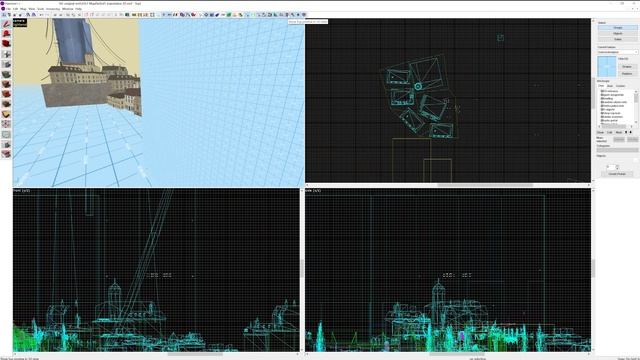
Task: Select the Apply Decals tool
Action: (6, 94)
